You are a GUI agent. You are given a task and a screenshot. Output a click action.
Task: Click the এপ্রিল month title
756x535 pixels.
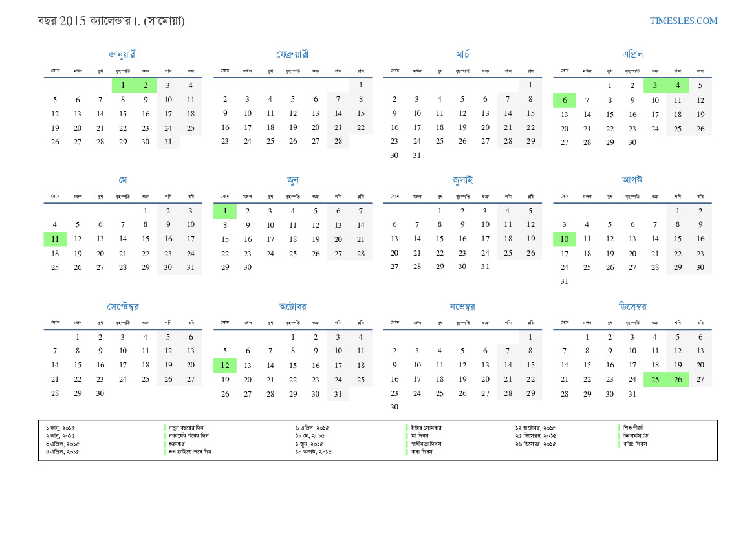(x=632, y=54)
